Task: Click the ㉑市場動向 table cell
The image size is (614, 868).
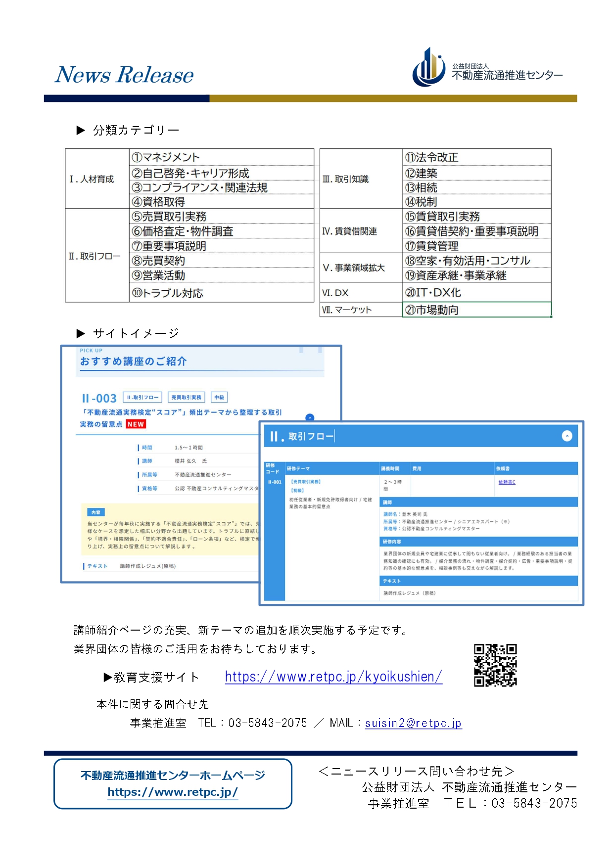Action: (476, 310)
